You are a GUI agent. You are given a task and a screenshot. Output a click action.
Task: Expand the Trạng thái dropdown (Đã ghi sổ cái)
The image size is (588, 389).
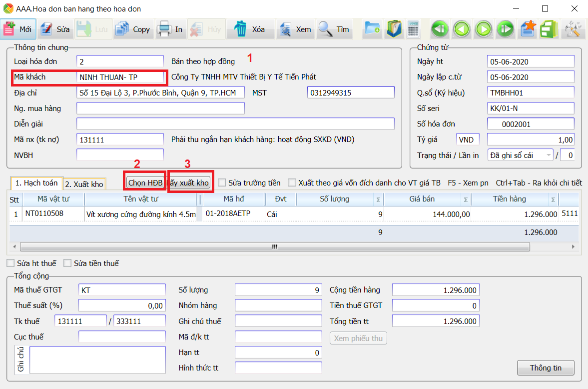(x=549, y=155)
